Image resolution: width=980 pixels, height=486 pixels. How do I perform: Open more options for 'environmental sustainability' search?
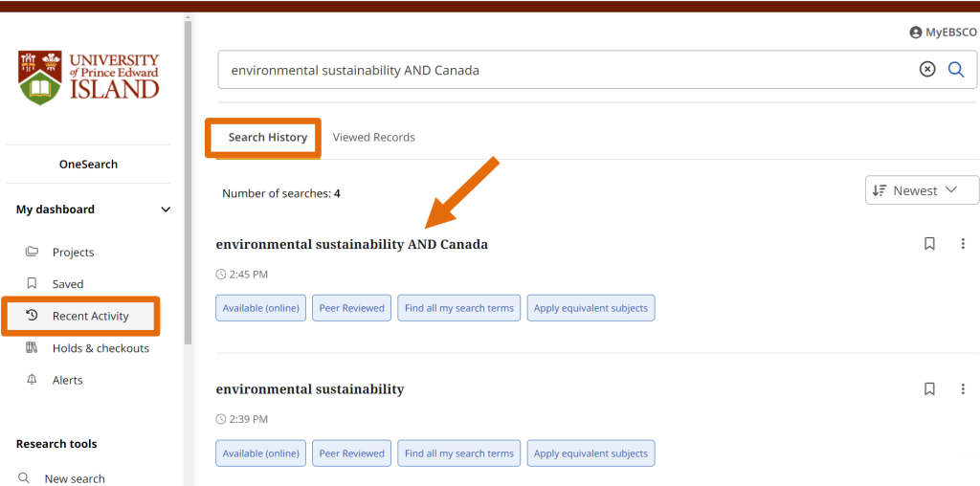[x=963, y=389]
